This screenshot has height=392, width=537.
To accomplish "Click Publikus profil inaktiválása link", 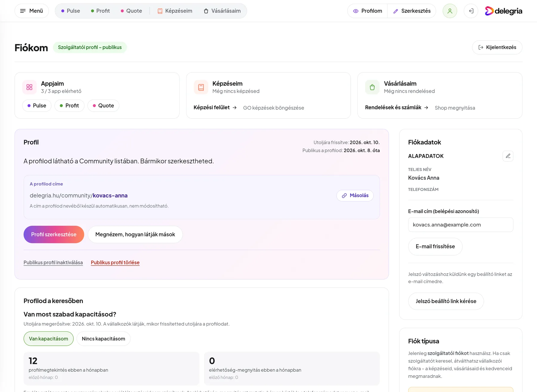I will [x=53, y=263].
